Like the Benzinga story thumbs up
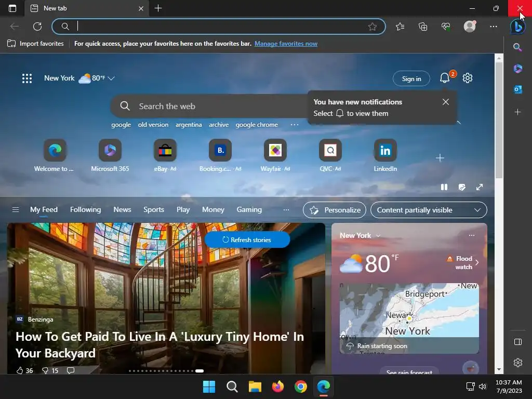Screen dimensions: 532x399 [20, 370]
